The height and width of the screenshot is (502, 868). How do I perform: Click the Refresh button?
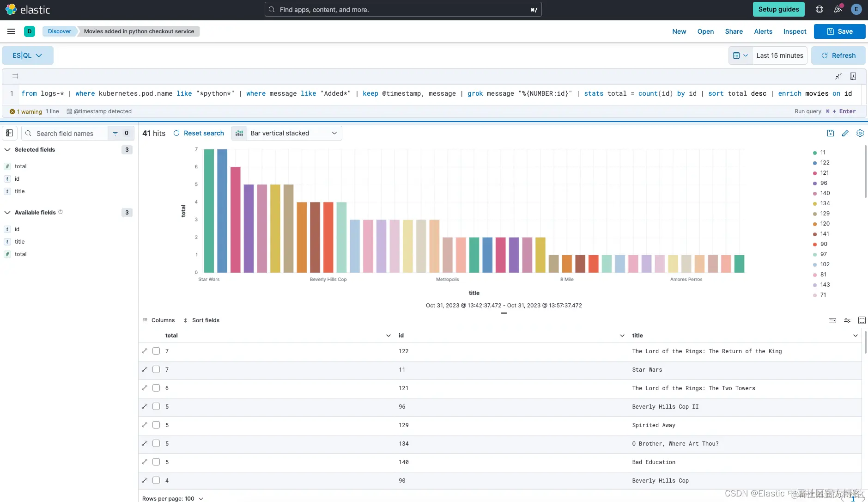coord(838,55)
